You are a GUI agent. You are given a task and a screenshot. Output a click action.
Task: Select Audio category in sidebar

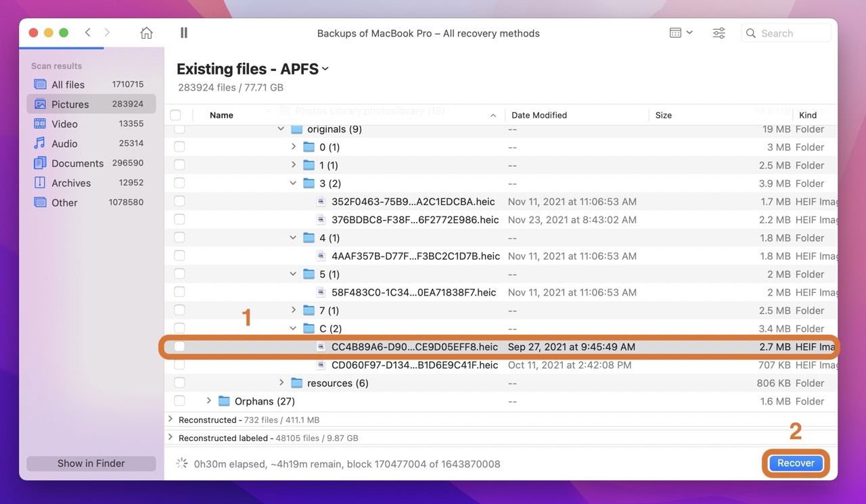91,143
